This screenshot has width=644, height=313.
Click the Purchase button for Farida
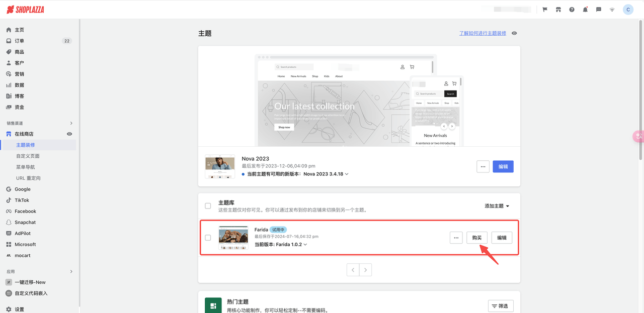(x=476, y=238)
